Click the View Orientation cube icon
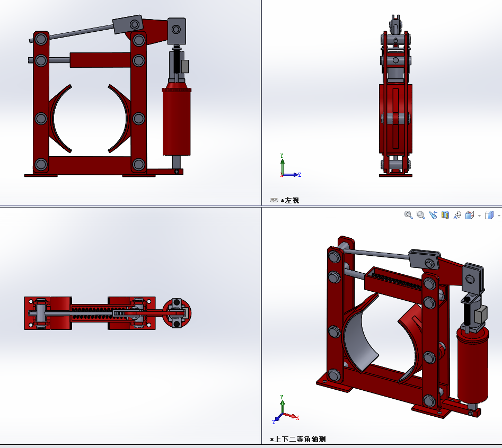Image resolution: width=502 pixels, height=448 pixels. pos(470,215)
